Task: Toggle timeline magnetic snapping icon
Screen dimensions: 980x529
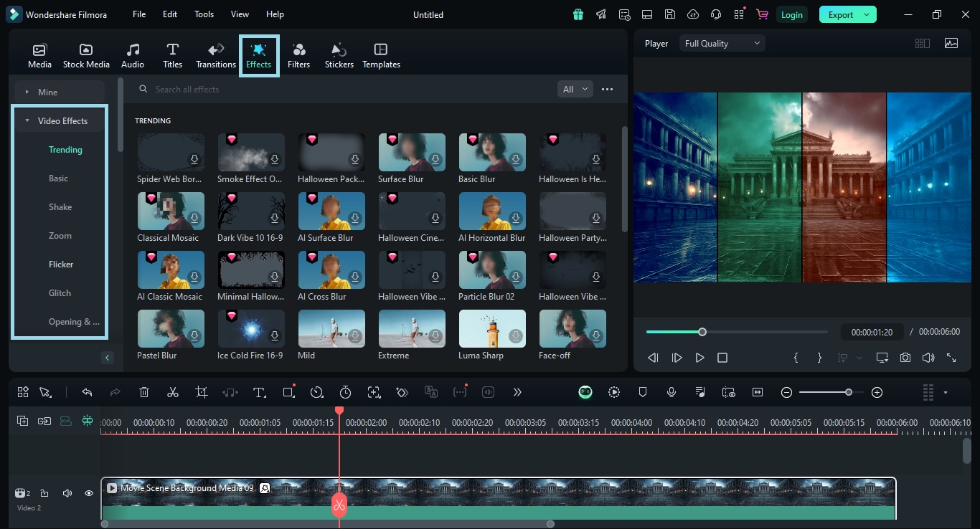Action: [x=88, y=421]
